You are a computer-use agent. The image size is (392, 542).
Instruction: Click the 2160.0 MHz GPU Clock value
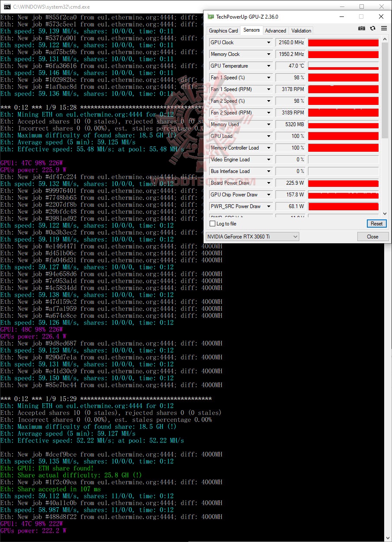[290, 42]
